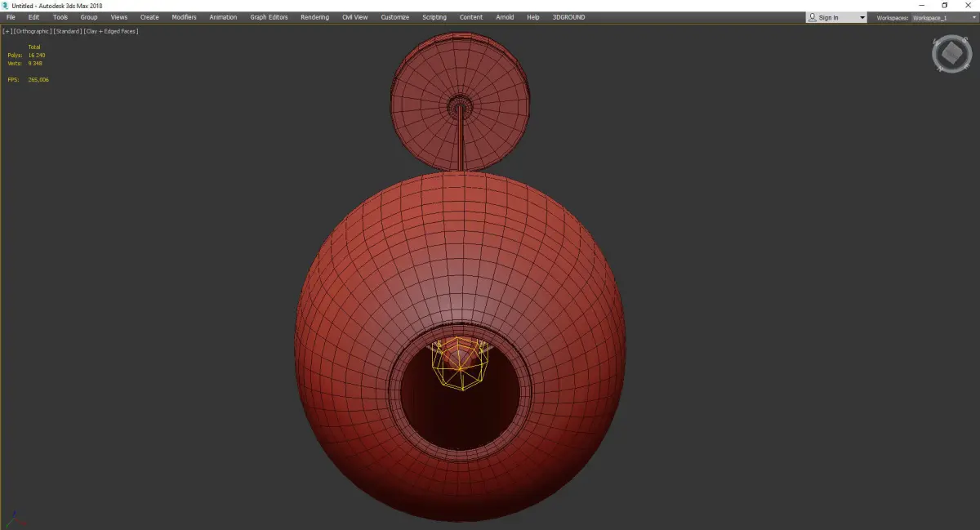980x530 pixels.
Task: Open the Graph Editors menu
Action: pyautogui.click(x=269, y=17)
